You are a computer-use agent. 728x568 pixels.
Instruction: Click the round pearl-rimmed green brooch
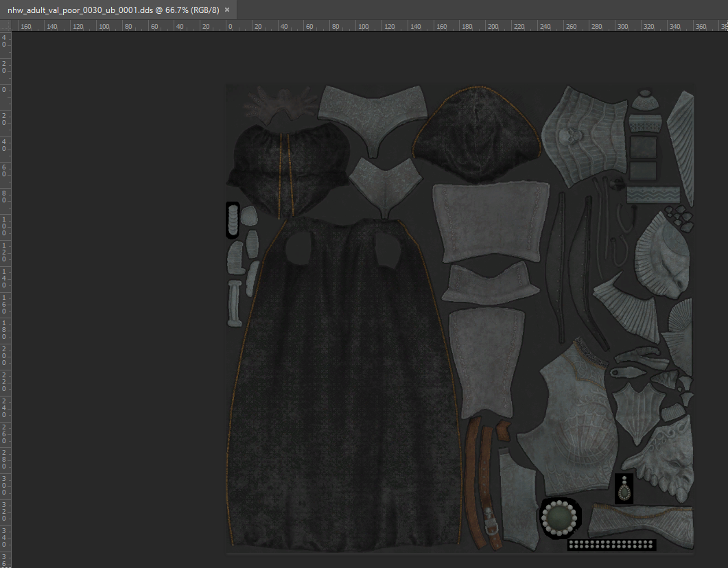(x=561, y=517)
